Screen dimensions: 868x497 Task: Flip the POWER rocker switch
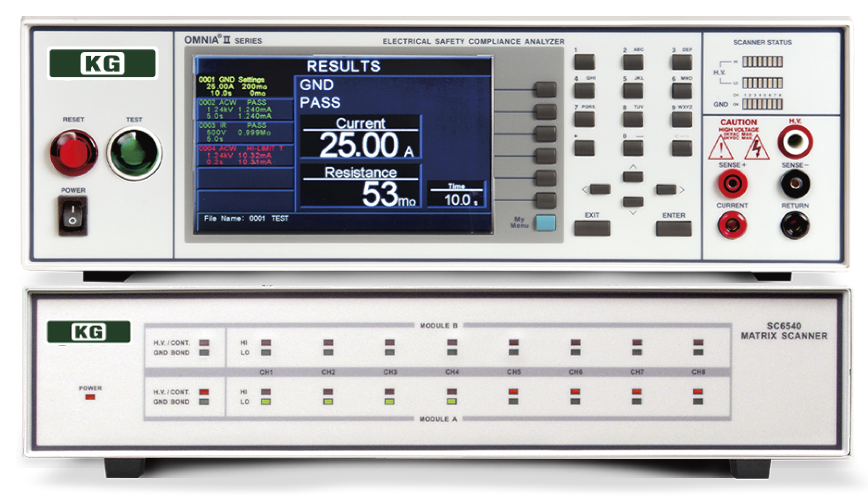click(73, 216)
